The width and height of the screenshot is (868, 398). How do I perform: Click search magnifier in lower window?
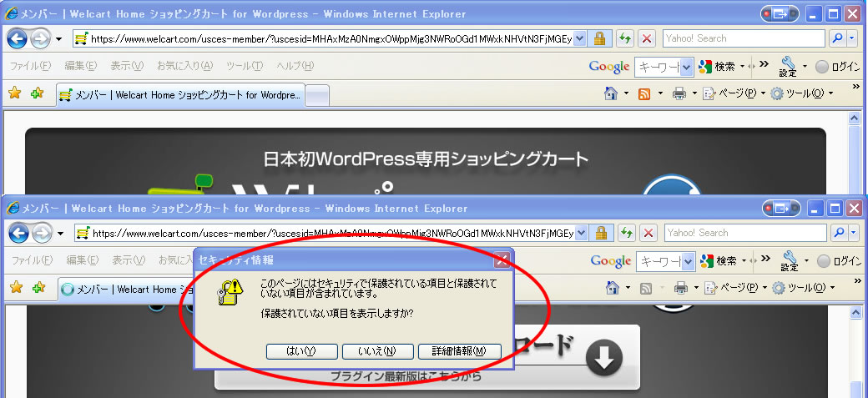(840, 233)
